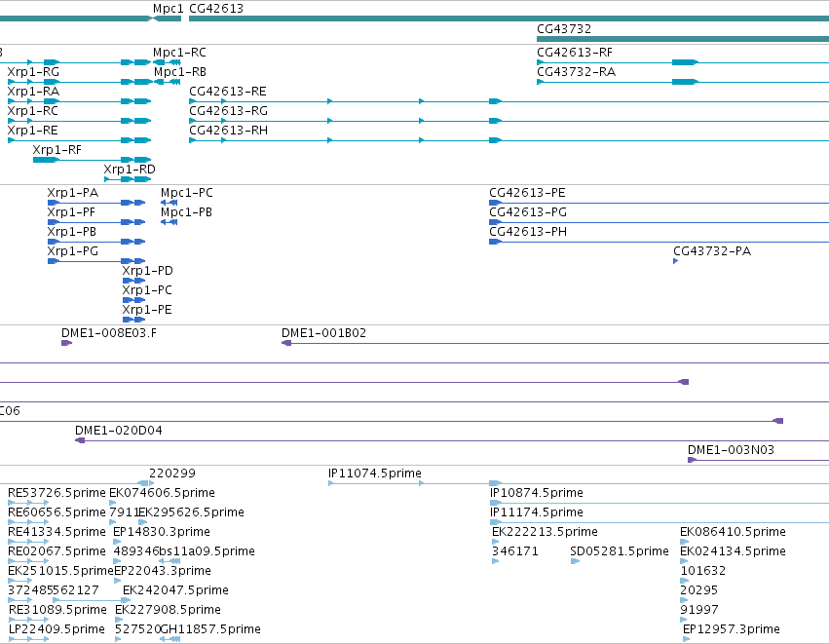Select transcript Xrp1-RE

[33, 131]
